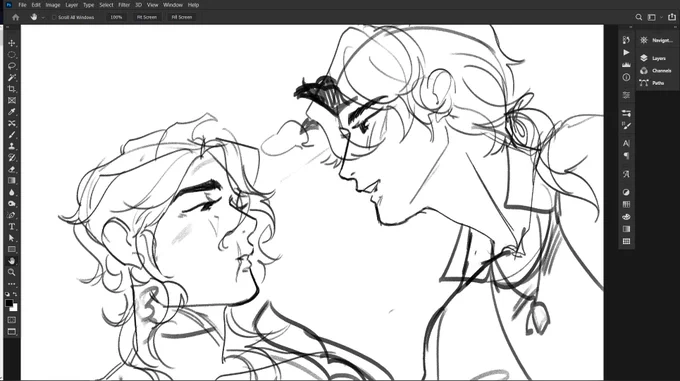Open the Channels panel
Viewport: 680px width, 381px height.
(x=656, y=70)
